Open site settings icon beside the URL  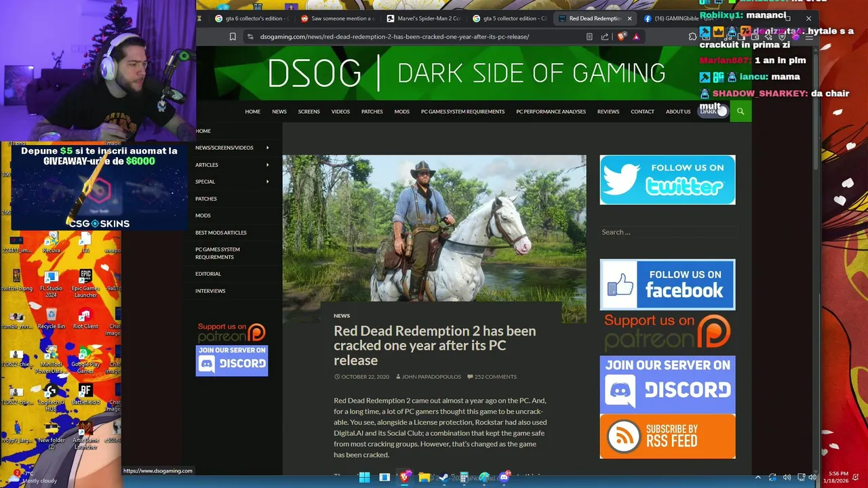[250, 37]
